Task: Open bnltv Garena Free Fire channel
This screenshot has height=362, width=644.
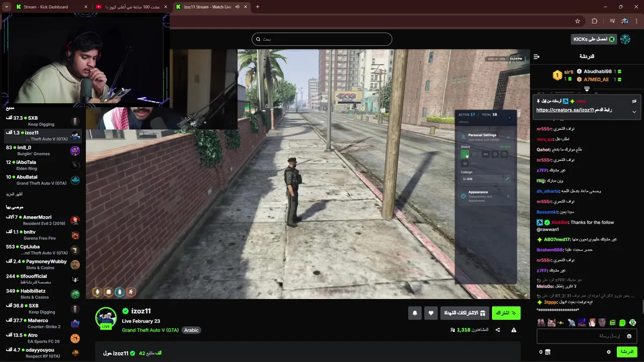Action: (x=43, y=235)
